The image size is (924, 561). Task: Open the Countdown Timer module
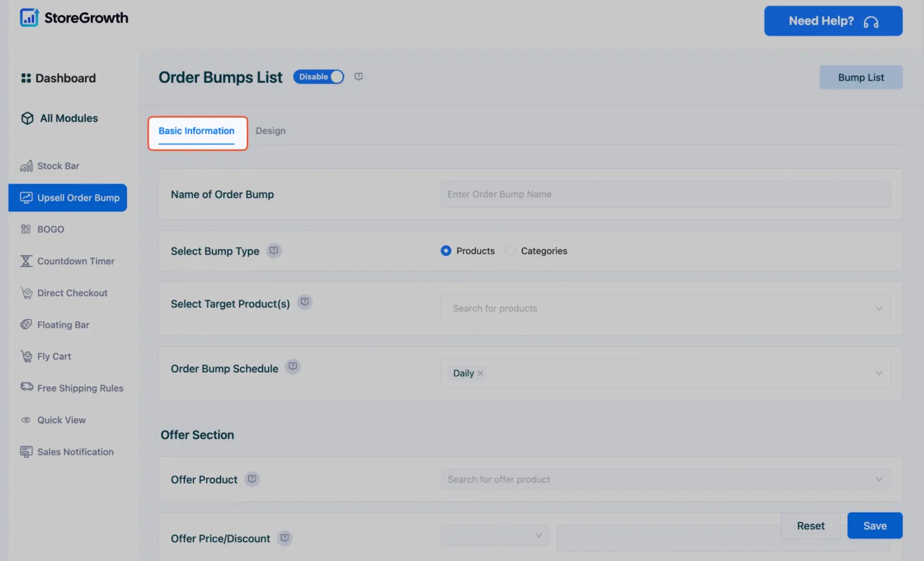[68, 261]
